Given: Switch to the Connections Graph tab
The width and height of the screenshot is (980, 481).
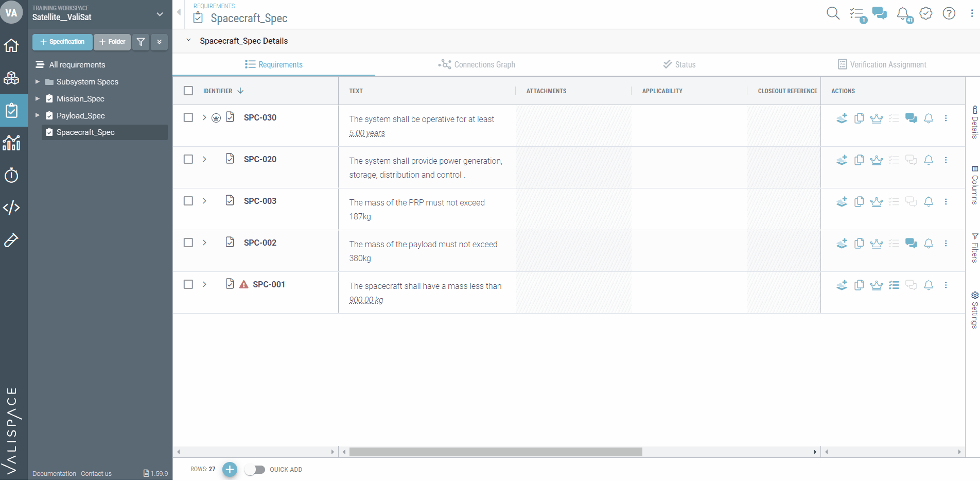Looking at the screenshot, I should click(x=477, y=64).
